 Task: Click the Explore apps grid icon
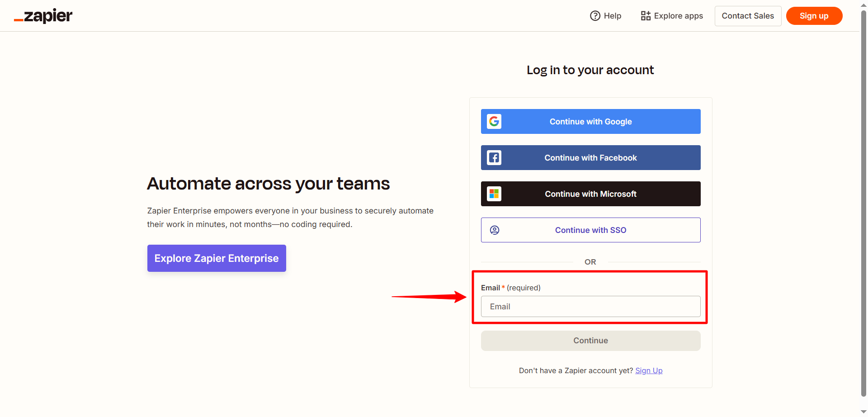pyautogui.click(x=646, y=16)
